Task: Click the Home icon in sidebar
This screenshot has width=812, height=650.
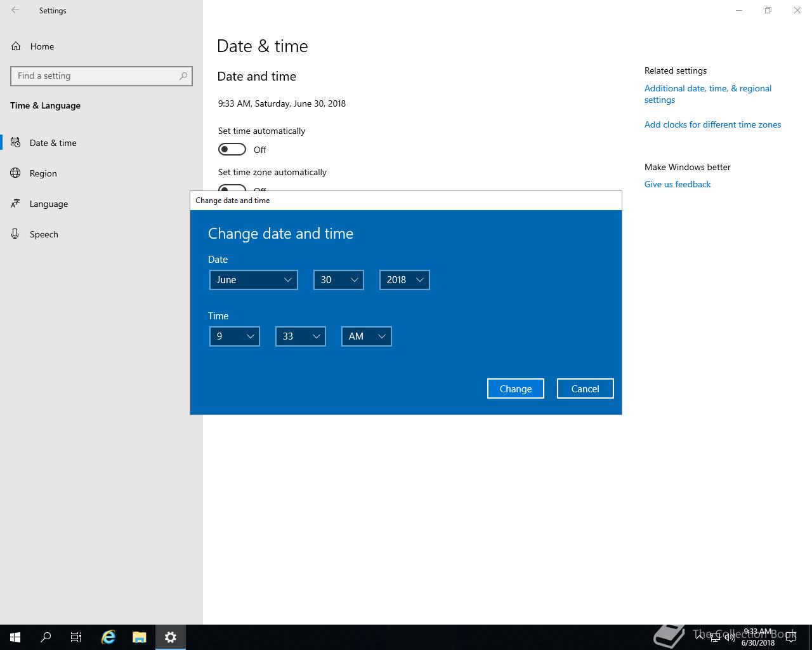Action: pyautogui.click(x=16, y=46)
